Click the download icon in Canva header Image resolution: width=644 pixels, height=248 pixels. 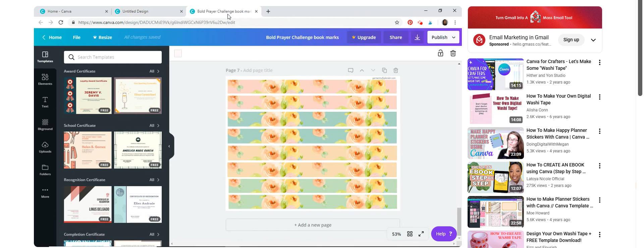pos(417,37)
